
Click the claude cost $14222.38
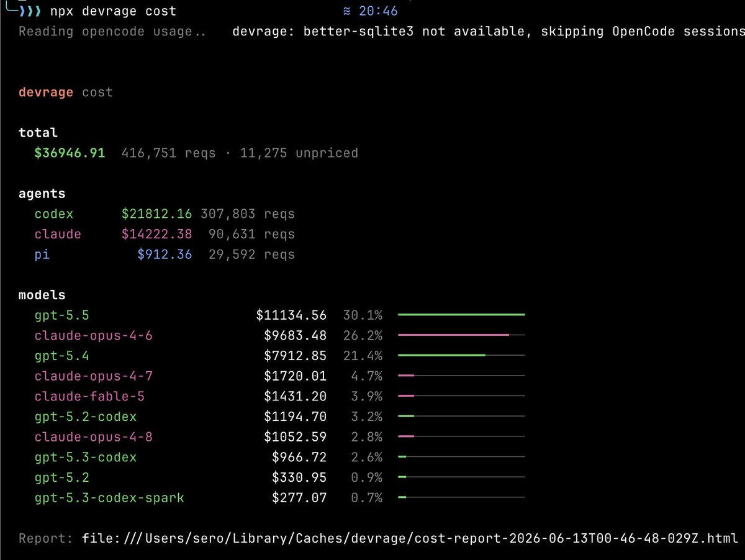pyautogui.click(x=156, y=235)
